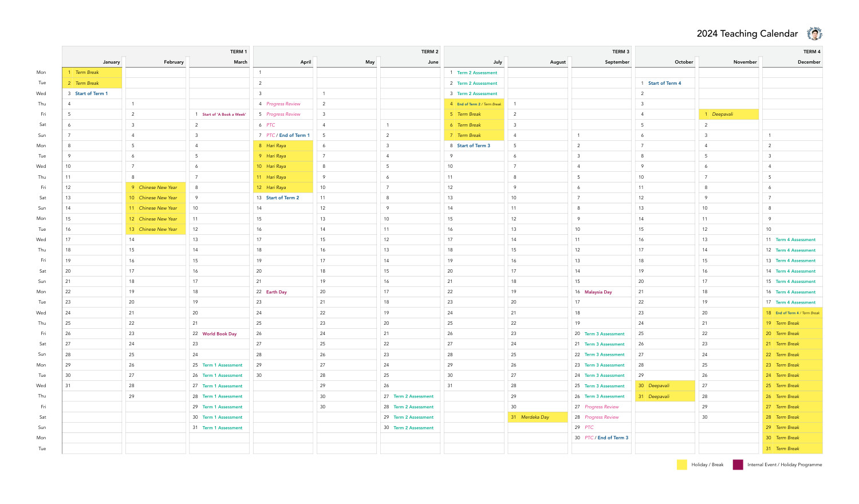
Task: Click the June month header
Action: point(433,62)
